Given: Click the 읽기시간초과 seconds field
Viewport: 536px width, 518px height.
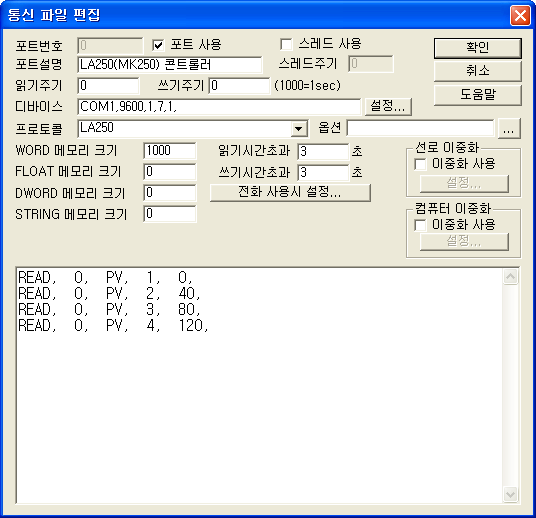Looking at the screenshot, I should click(x=323, y=151).
